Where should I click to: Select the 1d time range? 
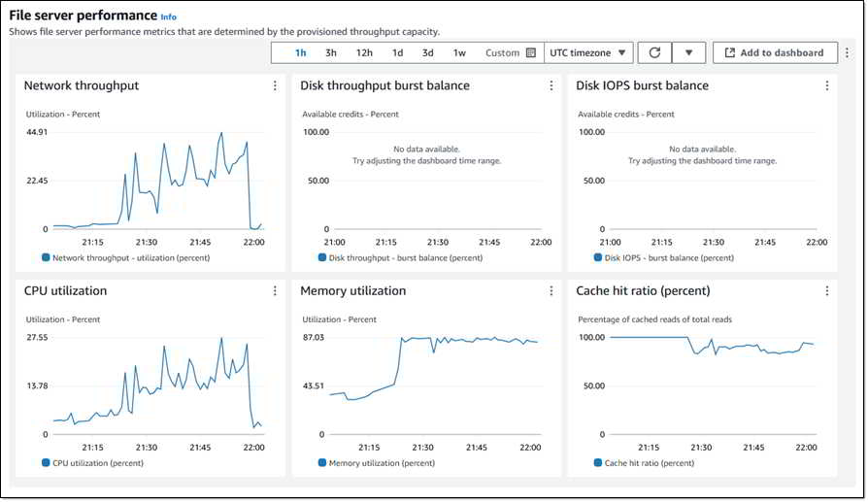click(397, 53)
